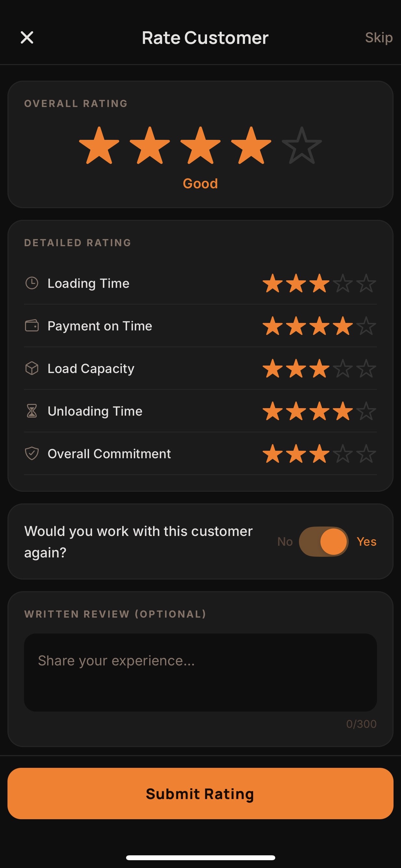Rate Payment on Time five stars

coord(366,326)
